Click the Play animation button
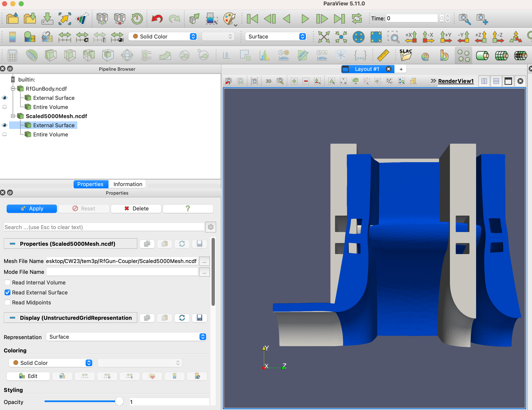This screenshot has width=532, height=410. coord(305,19)
